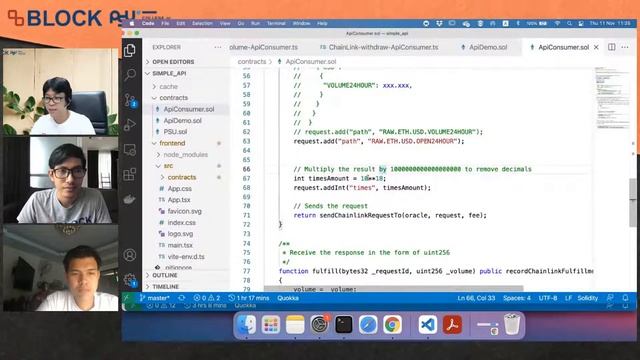Split the editor to the right
The height and width of the screenshot is (360, 640).
click(611, 47)
